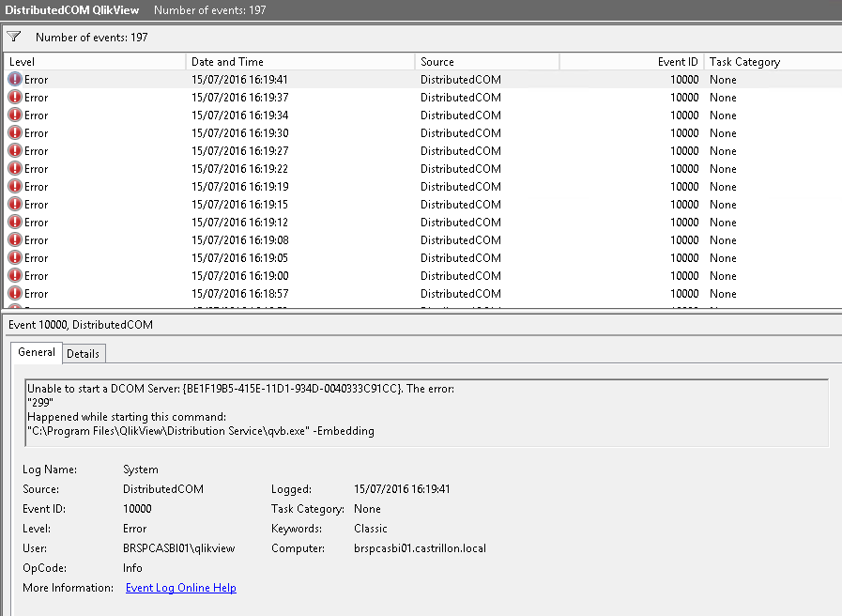
Task: Click the DCOM error description text box
Action: pos(427,413)
